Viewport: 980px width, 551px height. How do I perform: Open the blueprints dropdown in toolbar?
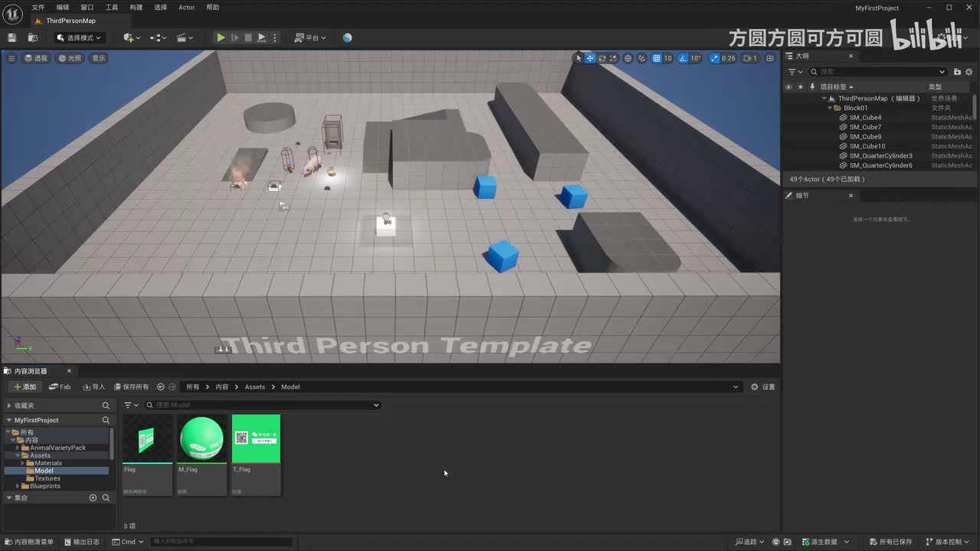tap(158, 37)
